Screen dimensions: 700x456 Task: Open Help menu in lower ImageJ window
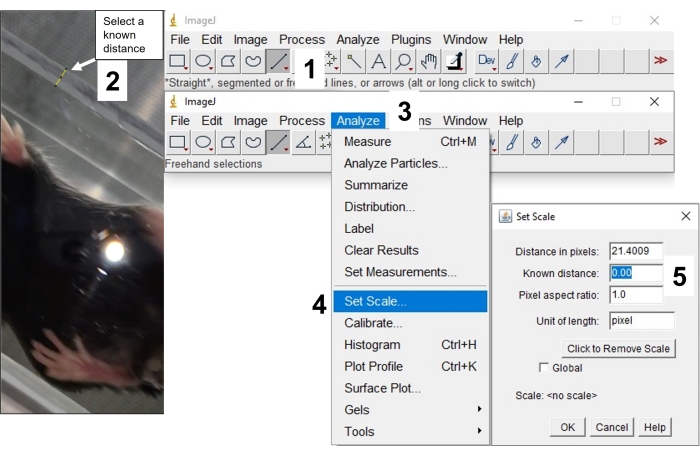pyautogui.click(x=511, y=121)
